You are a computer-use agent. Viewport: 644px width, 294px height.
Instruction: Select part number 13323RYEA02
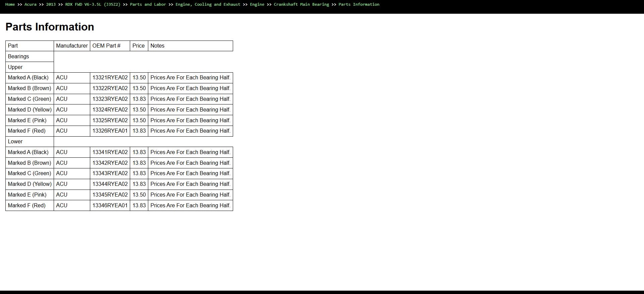tap(110, 99)
